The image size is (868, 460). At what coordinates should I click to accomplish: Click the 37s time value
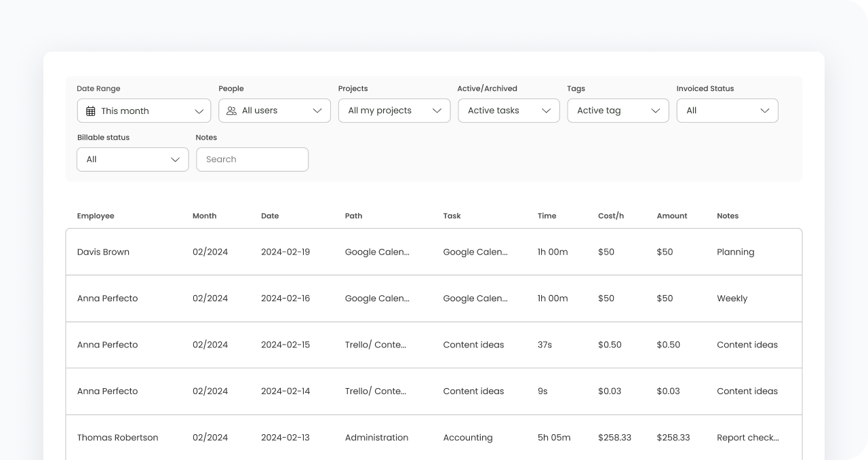(x=545, y=345)
